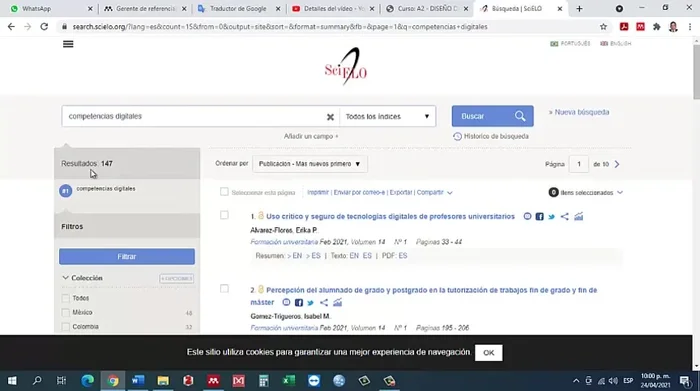
Task: Click the SciELO logo
Action: (x=346, y=67)
